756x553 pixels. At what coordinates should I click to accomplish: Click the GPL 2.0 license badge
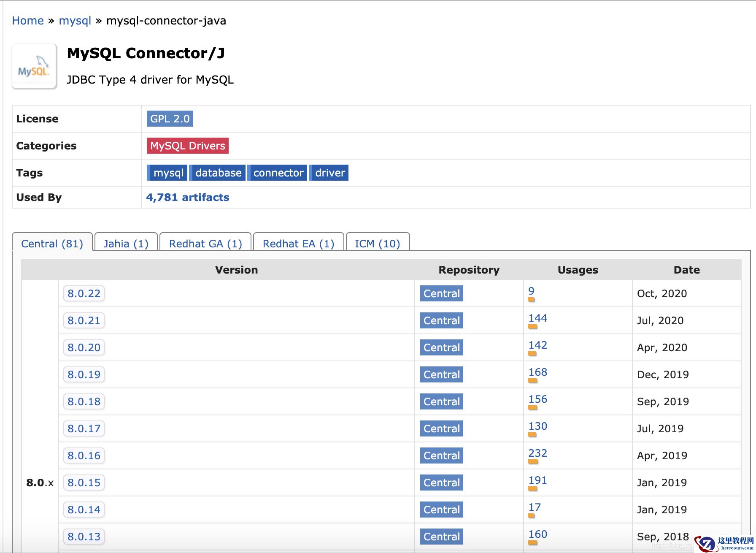170,119
